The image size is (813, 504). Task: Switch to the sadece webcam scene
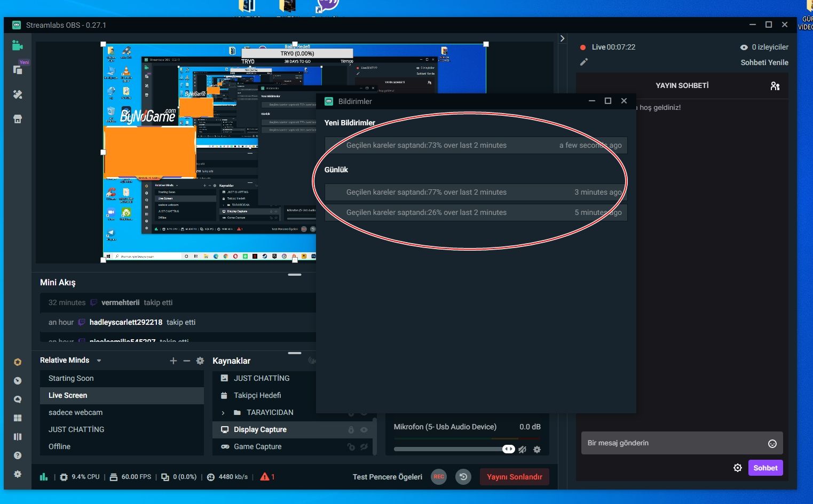(122, 413)
